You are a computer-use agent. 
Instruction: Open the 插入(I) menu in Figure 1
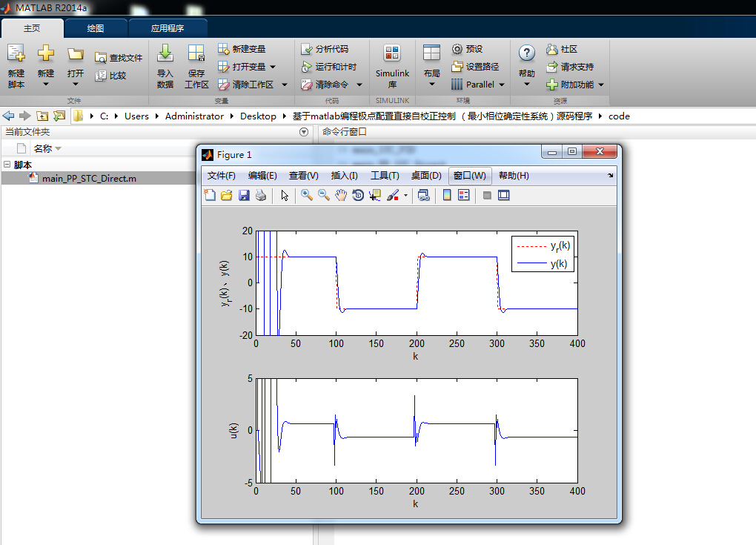(x=344, y=176)
